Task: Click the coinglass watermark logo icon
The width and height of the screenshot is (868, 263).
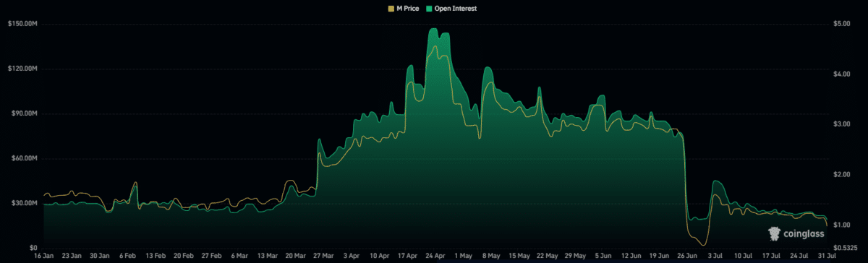Action: pos(774,233)
